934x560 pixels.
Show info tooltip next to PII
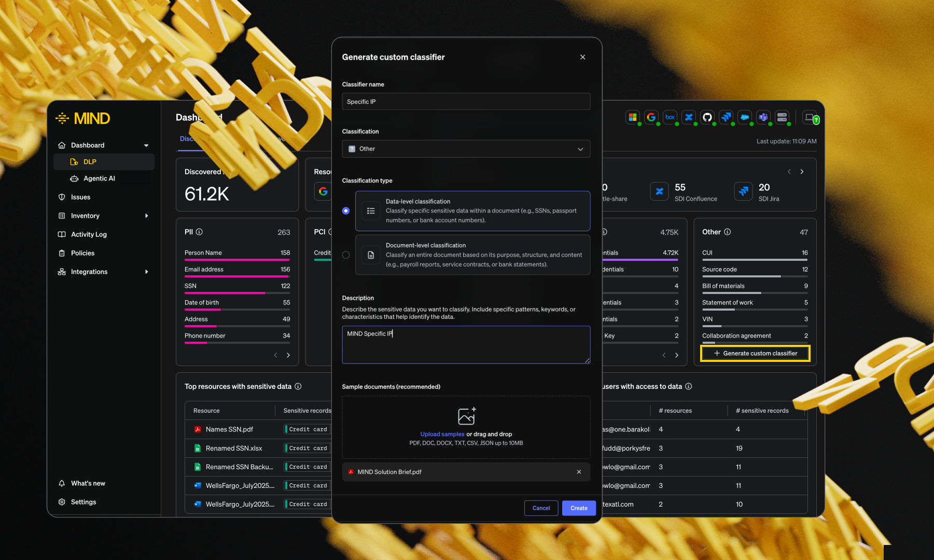pyautogui.click(x=199, y=232)
